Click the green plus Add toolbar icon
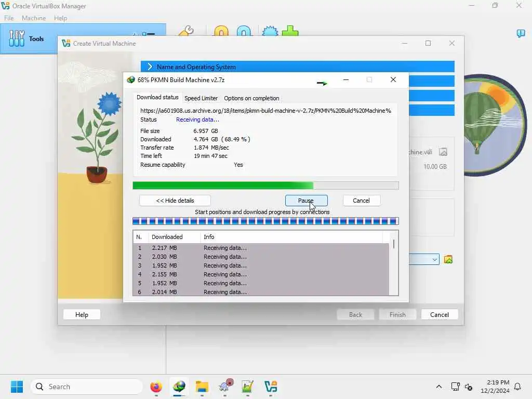532x399 pixels. click(x=290, y=31)
